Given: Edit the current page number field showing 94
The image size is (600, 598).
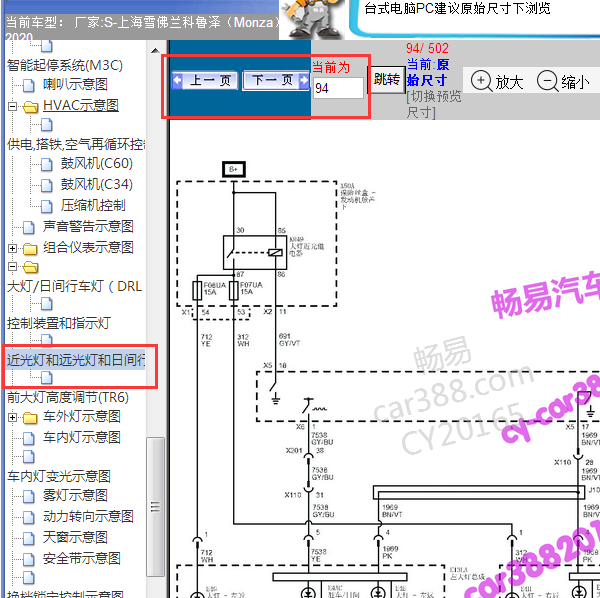Looking at the screenshot, I should pos(338,88).
